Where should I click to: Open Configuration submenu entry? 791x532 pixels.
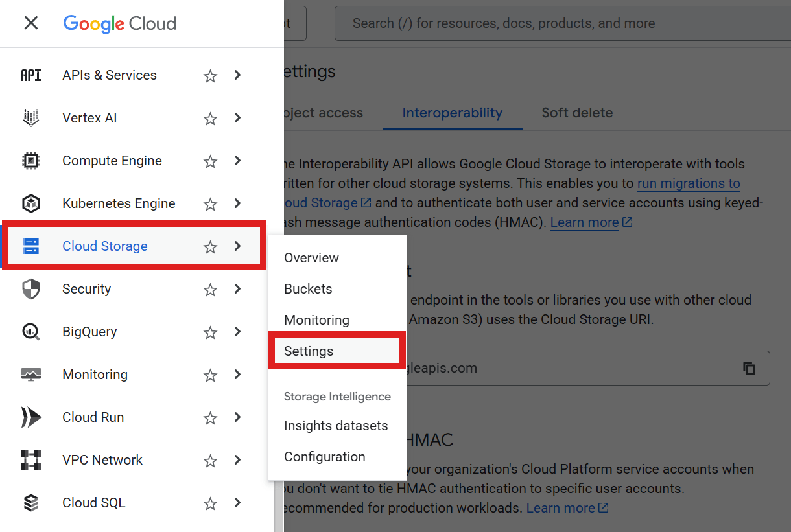tap(337, 457)
